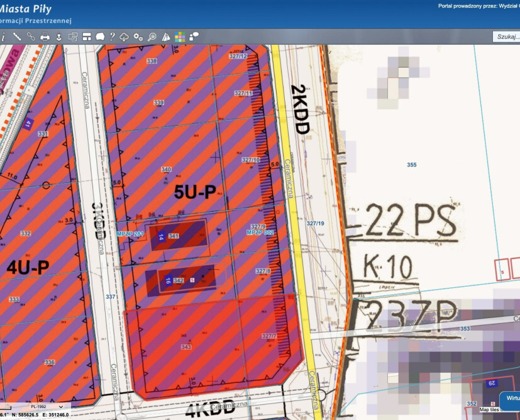The image size is (520, 420).
Task: Click the info (i) identify tool
Action: tap(3, 36)
